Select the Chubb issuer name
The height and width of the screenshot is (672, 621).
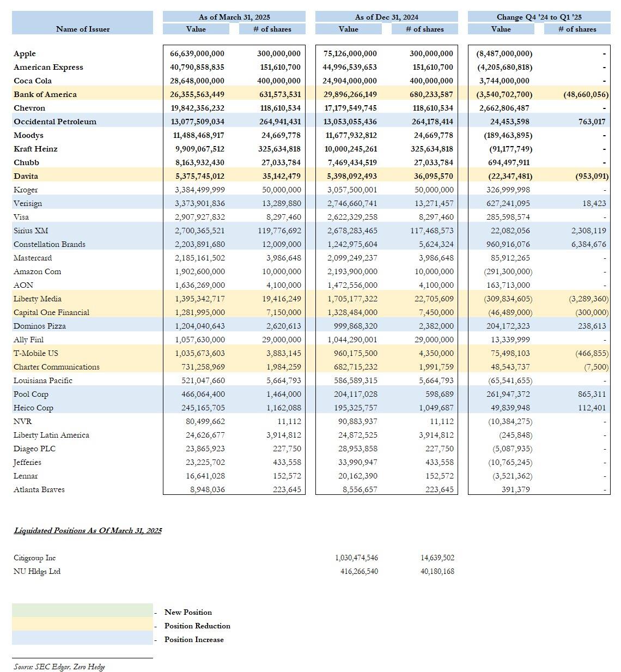tap(26, 162)
